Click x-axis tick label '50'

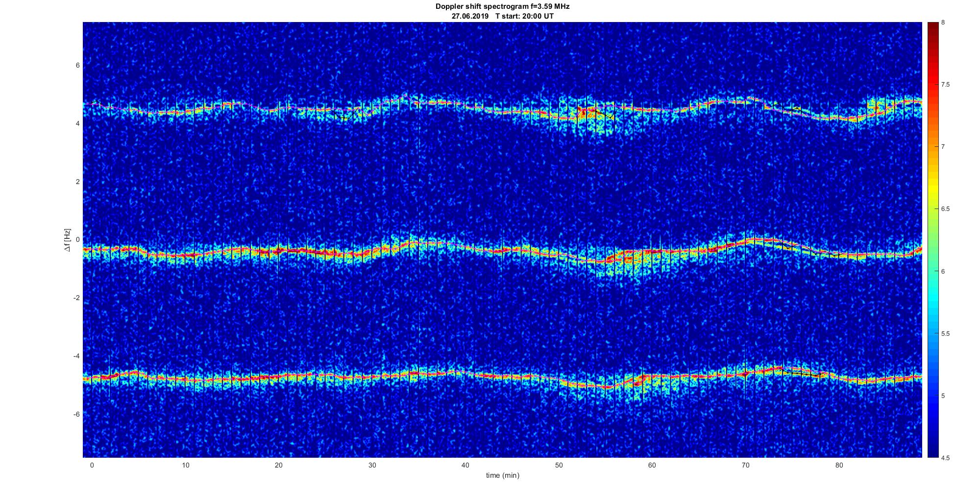click(x=559, y=466)
